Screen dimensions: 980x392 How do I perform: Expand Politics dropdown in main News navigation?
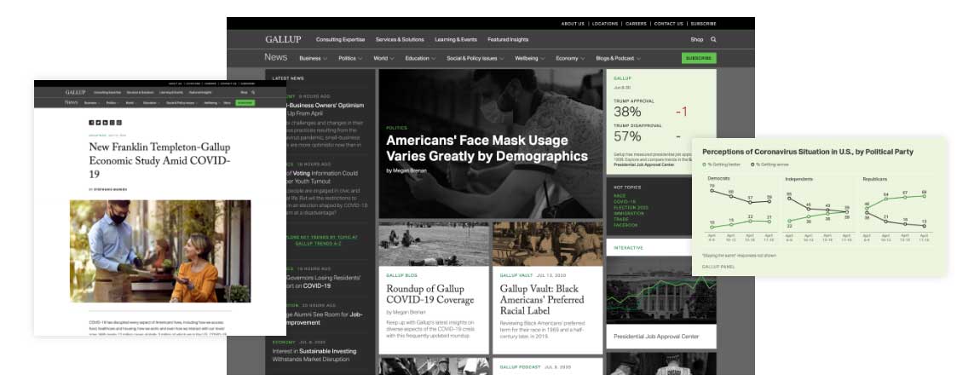click(350, 58)
